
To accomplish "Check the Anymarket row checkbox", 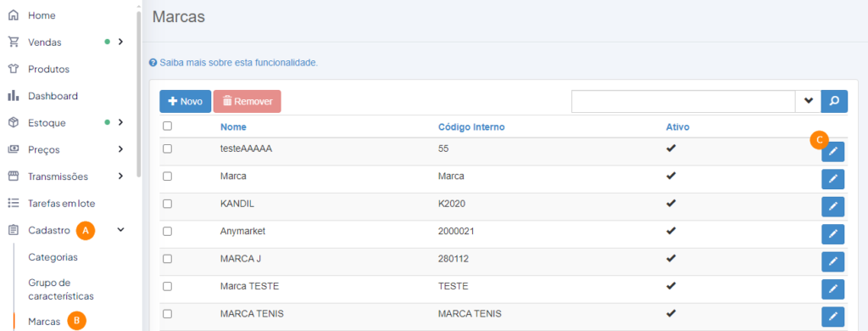I will pyautogui.click(x=167, y=231).
